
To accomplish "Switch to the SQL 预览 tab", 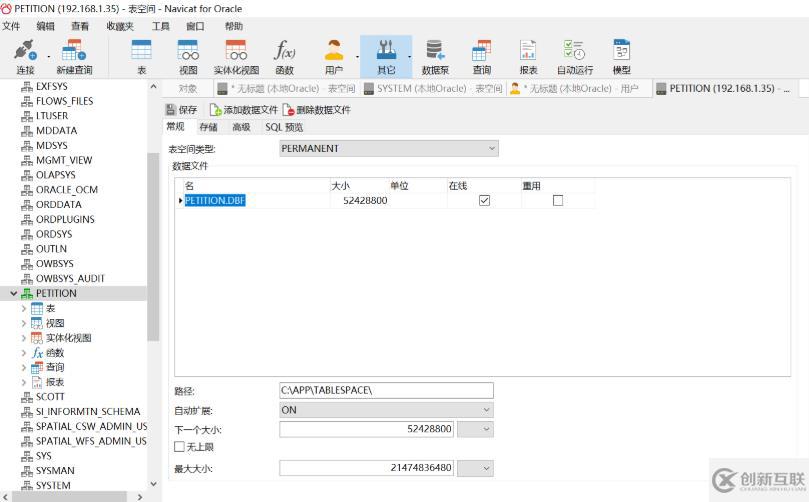I will [283, 127].
